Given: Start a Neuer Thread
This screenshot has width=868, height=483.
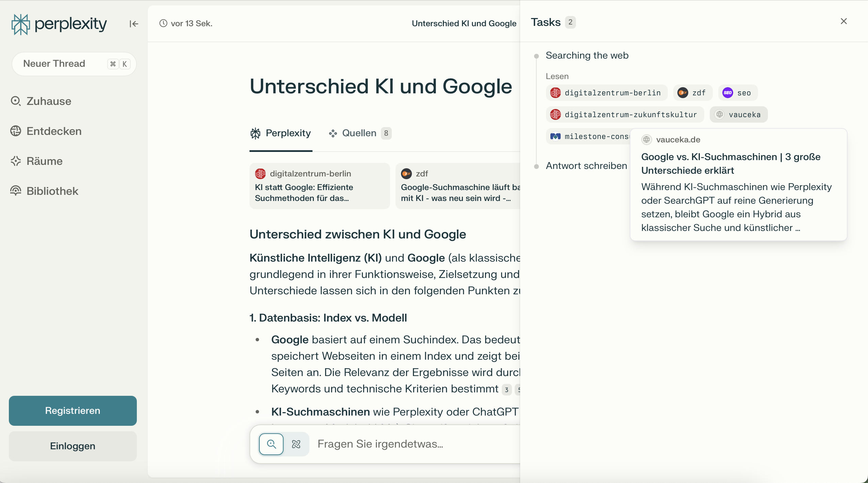Looking at the screenshot, I should [x=74, y=64].
